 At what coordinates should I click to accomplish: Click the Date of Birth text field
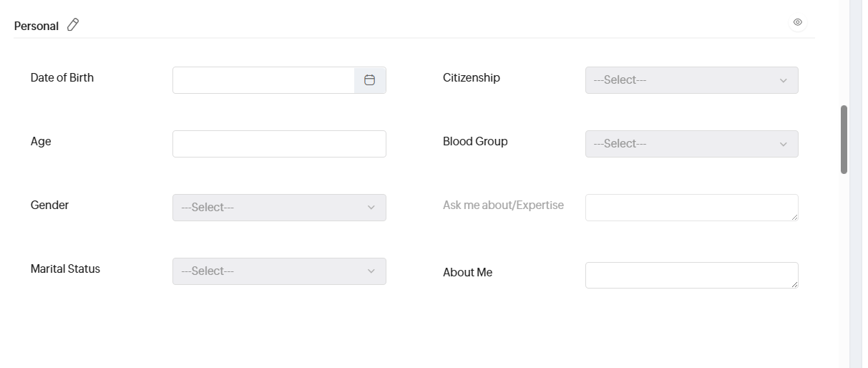tap(263, 80)
